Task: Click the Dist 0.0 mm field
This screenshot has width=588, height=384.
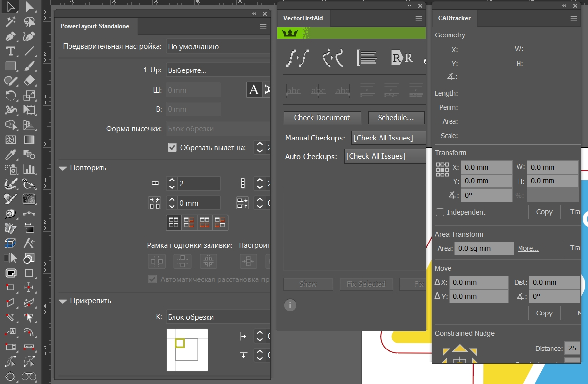Action: [554, 282]
